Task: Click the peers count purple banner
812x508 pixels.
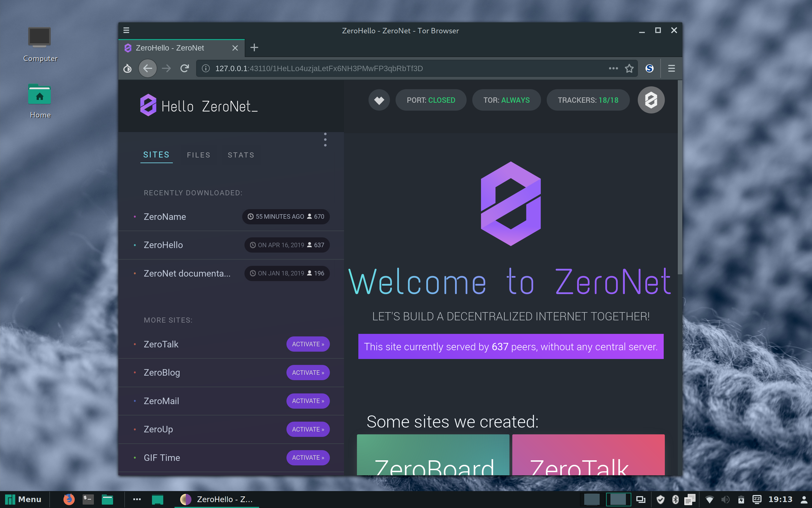Action: click(x=511, y=346)
